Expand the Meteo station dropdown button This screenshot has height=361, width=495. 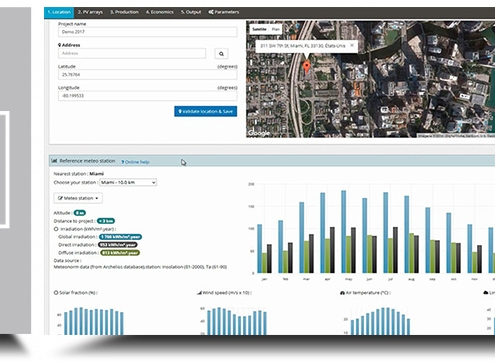click(78, 198)
